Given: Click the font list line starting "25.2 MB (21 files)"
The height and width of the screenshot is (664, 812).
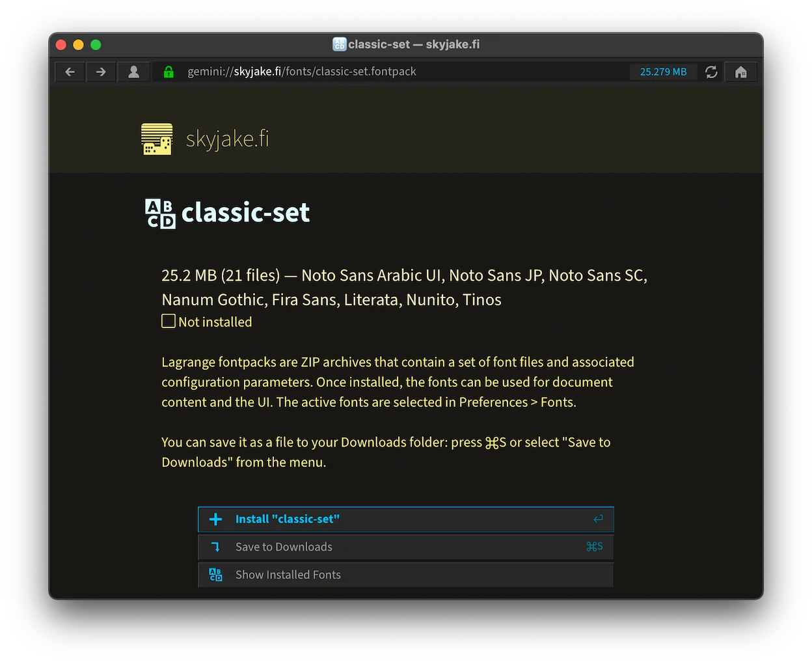Looking at the screenshot, I should click(405, 287).
